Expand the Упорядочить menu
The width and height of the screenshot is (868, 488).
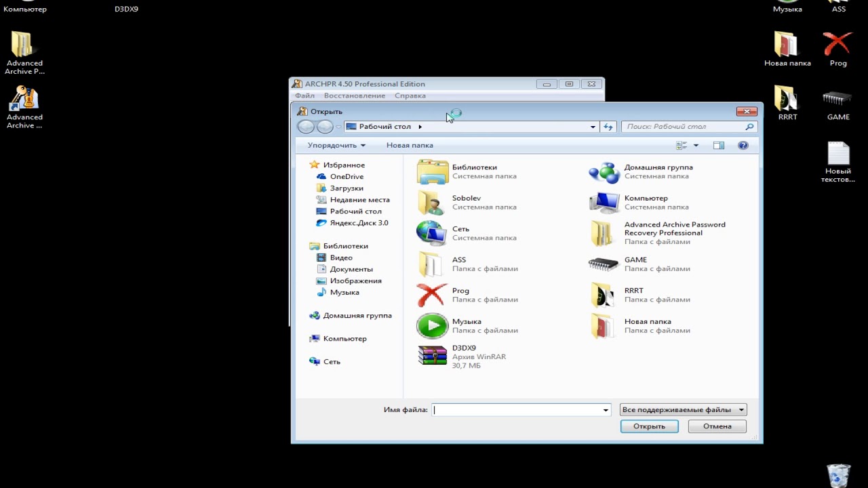pyautogui.click(x=336, y=145)
